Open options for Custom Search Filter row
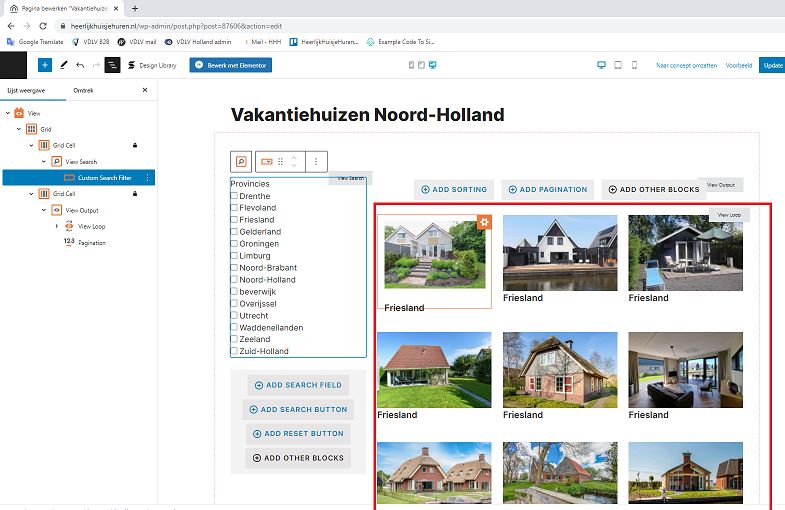 148,178
